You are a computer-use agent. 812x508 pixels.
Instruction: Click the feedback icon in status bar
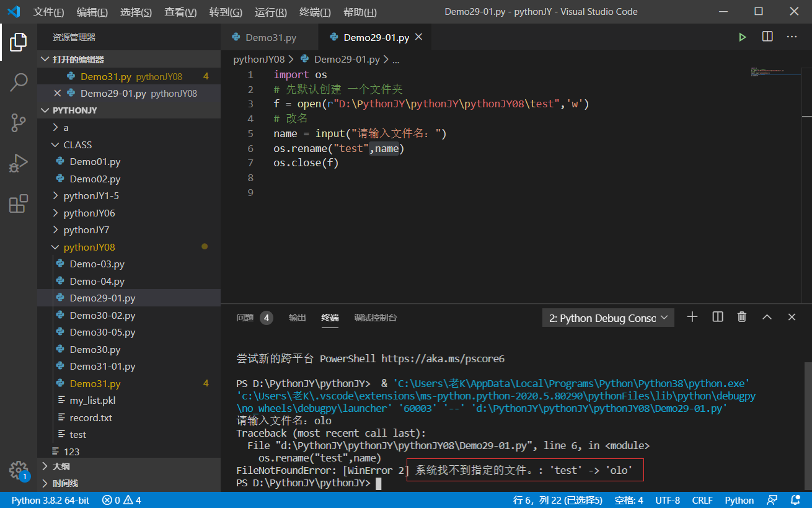(772, 500)
